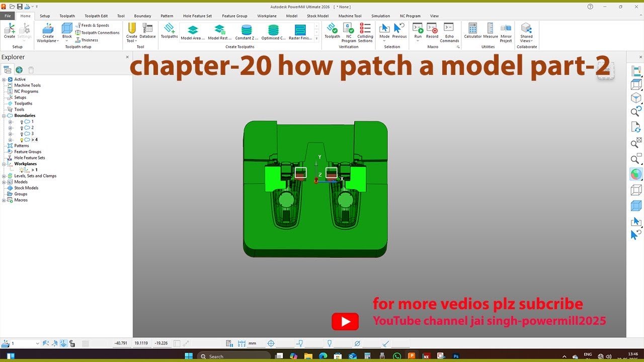Select Stock Models in the Explorer tree
Viewport: 644px width, 362px height.
pyautogui.click(x=26, y=188)
